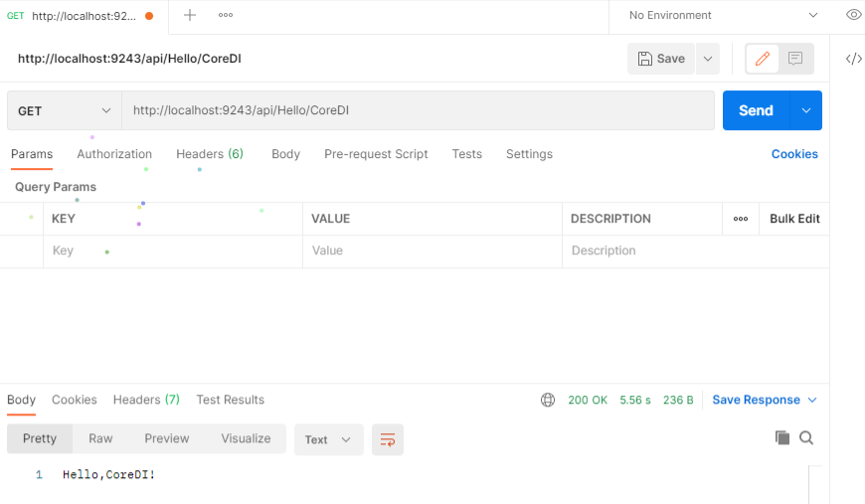Open the No Environment selector
This screenshot has height=504, width=865.
[724, 15]
